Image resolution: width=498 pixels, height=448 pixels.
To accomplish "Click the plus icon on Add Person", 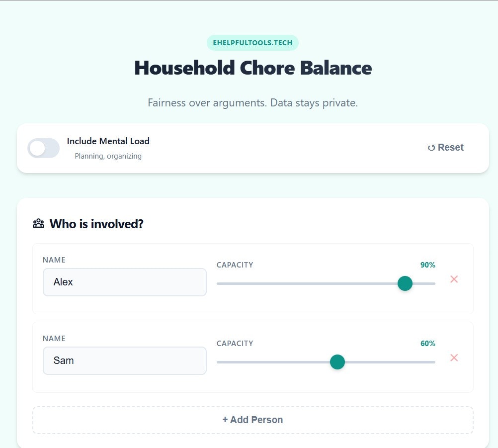I will coord(226,420).
